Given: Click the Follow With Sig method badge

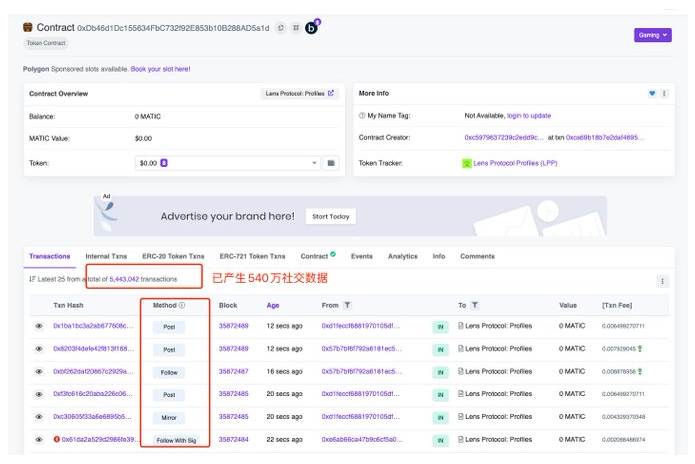Looking at the screenshot, I should (176, 441).
